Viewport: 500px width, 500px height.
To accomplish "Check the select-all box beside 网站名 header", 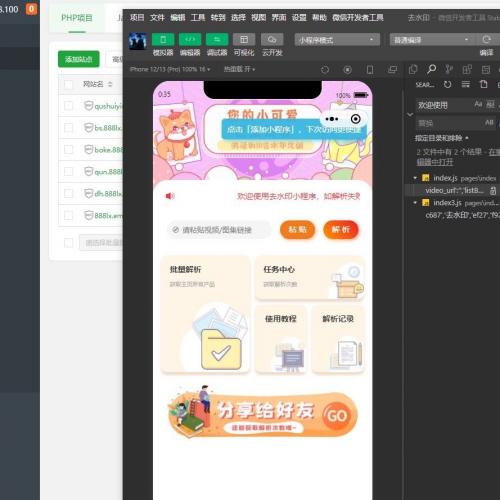I will coord(68,84).
